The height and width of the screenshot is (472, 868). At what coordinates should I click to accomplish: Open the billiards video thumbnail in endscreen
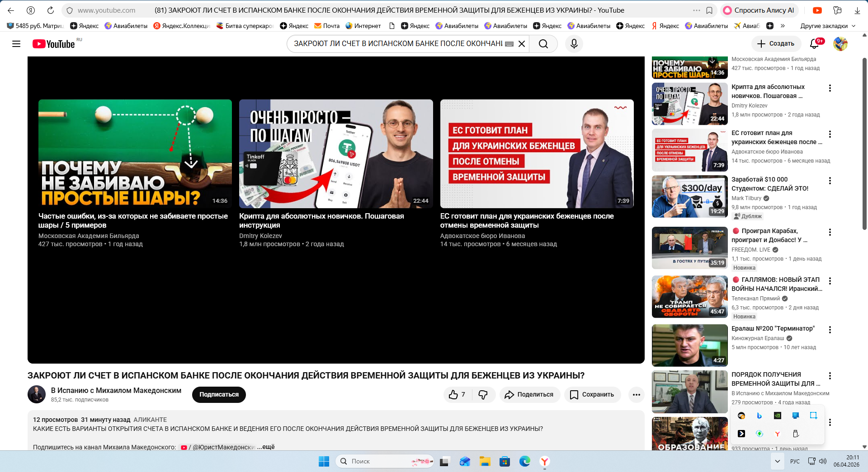click(x=135, y=154)
